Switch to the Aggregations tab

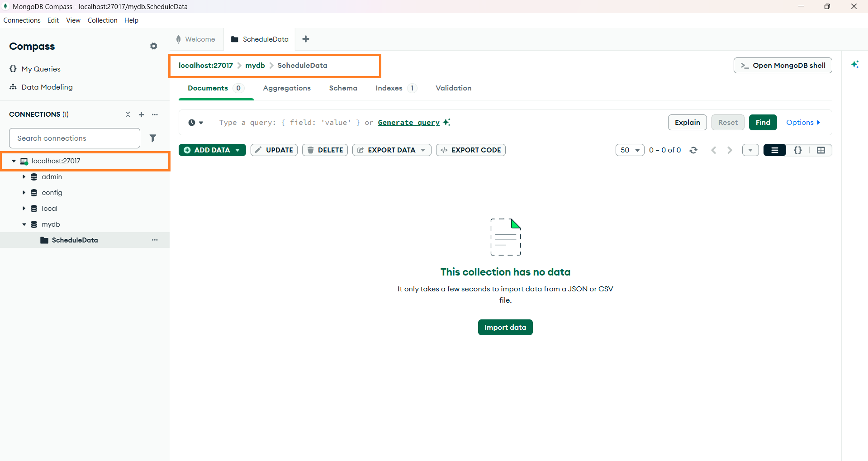click(x=287, y=88)
